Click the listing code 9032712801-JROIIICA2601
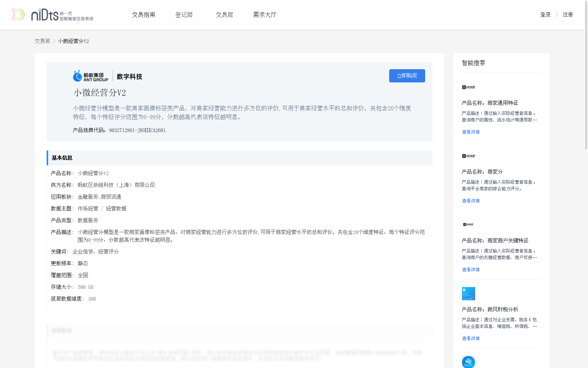The height and width of the screenshot is (368, 588). click(137, 130)
